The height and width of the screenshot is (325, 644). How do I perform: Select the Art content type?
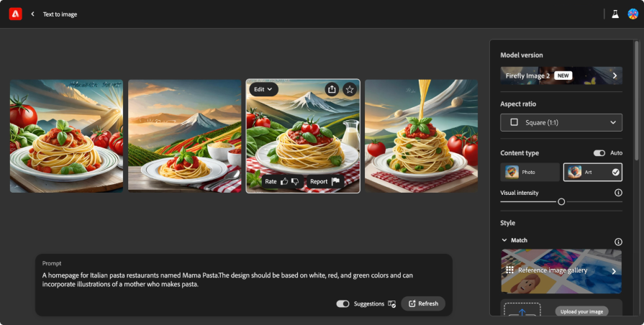(593, 173)
